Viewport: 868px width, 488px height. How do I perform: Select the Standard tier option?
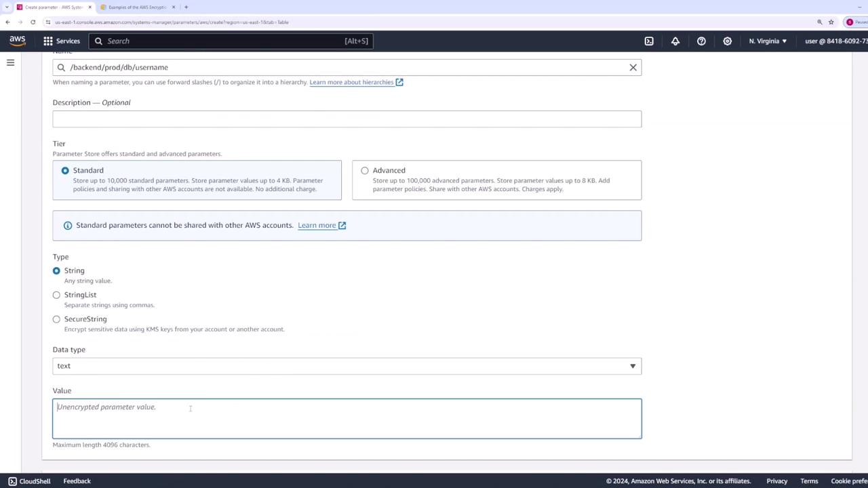65,170
